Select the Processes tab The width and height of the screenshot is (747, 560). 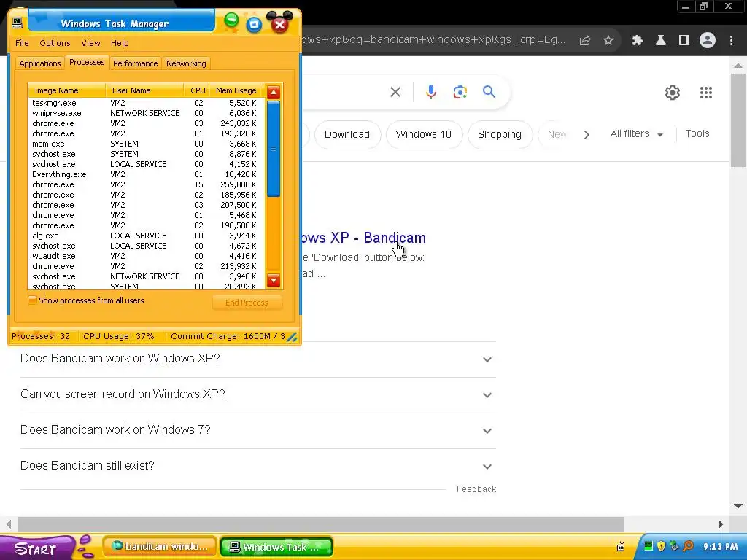coord(87,63)
